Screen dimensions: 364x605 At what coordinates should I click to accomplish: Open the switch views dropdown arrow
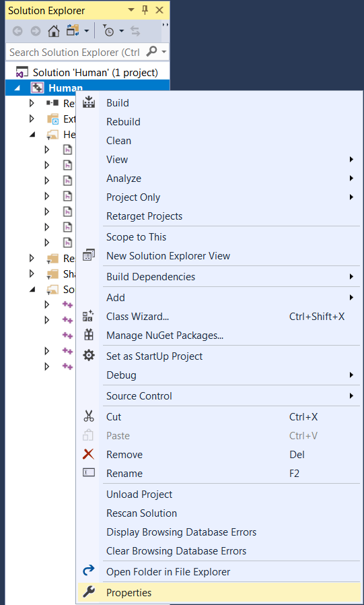pyautogui.click(x=87, y=31)
